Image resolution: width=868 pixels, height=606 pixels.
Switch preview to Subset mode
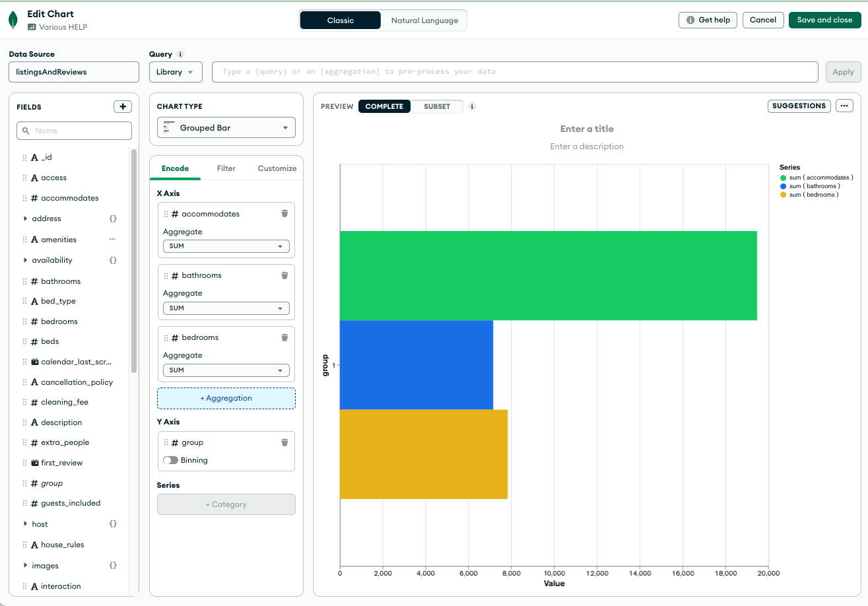[x=436, y=106]
